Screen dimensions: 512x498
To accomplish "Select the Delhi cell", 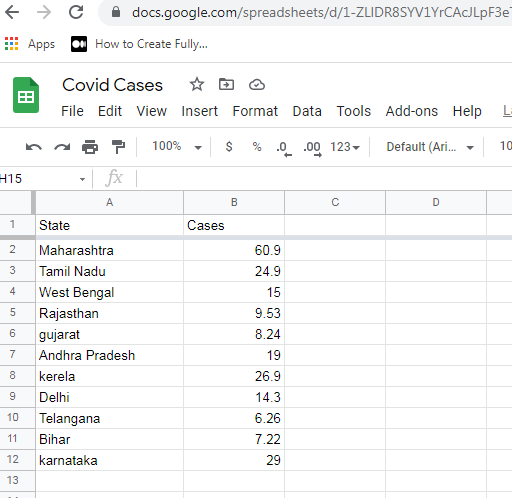I will pos(109,397).
